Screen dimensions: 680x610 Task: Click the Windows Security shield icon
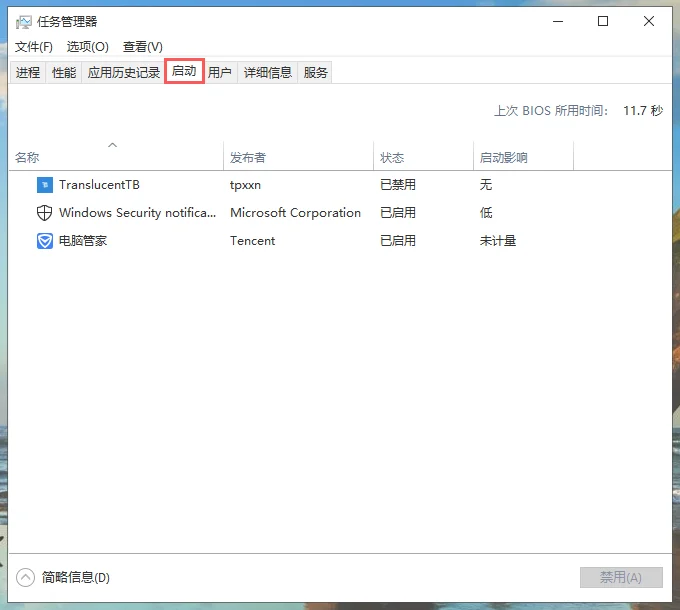45,213
